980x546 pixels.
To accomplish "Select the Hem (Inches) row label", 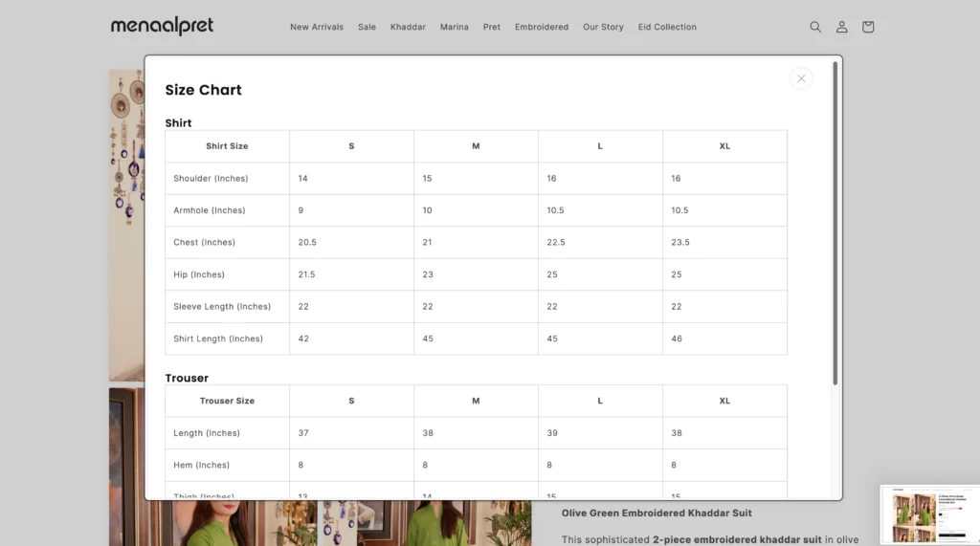I will [x=201, y=466].
